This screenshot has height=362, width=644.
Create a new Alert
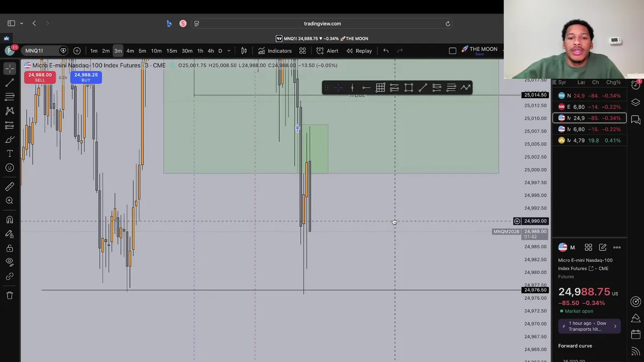(x=327, y=51)
